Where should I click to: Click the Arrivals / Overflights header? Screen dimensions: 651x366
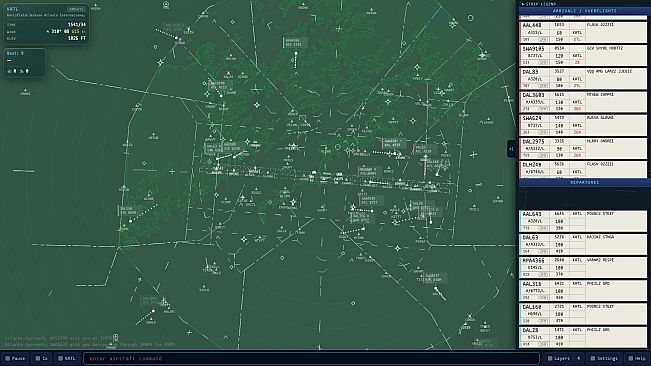(585, 11)
